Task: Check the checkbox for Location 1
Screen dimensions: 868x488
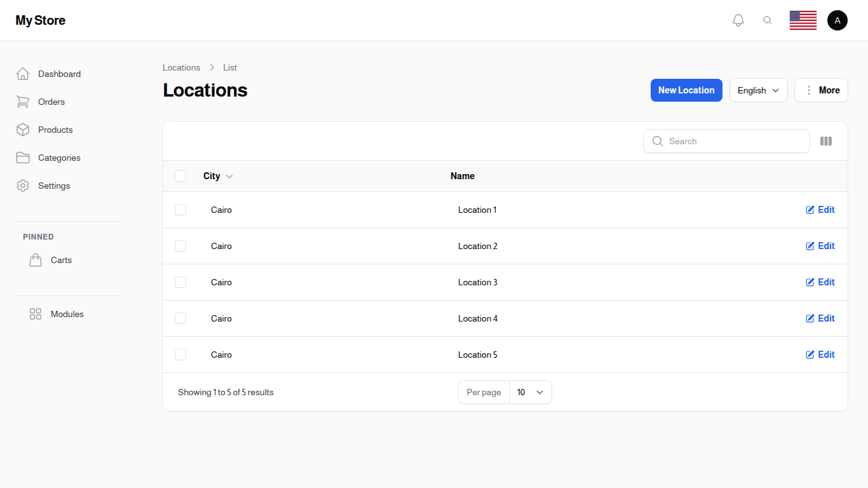Action: [180, 210]
